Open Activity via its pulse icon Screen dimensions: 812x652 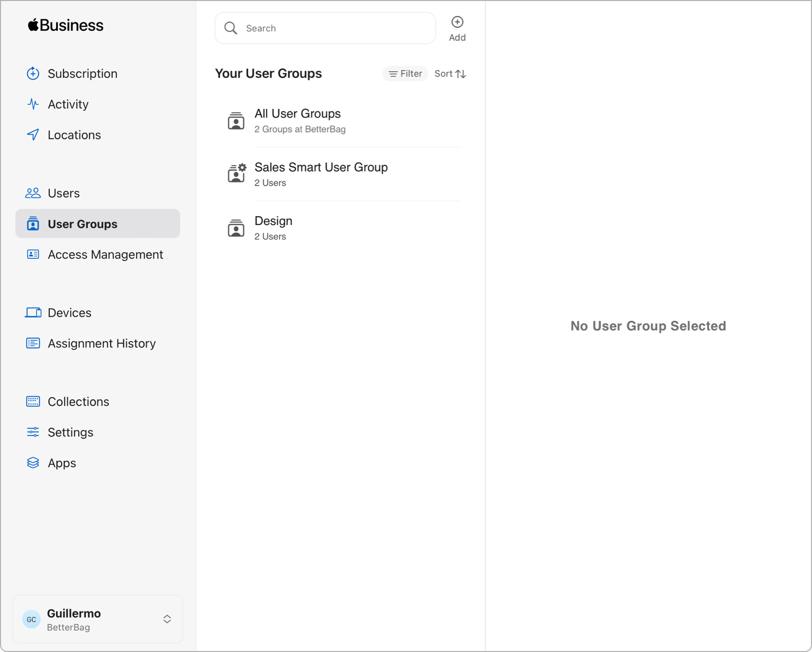[x=33, y=104]
